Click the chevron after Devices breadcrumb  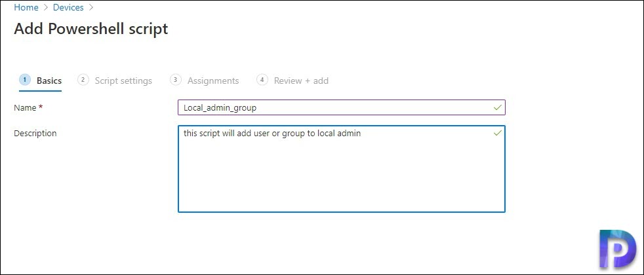click(x=91, y=7)
